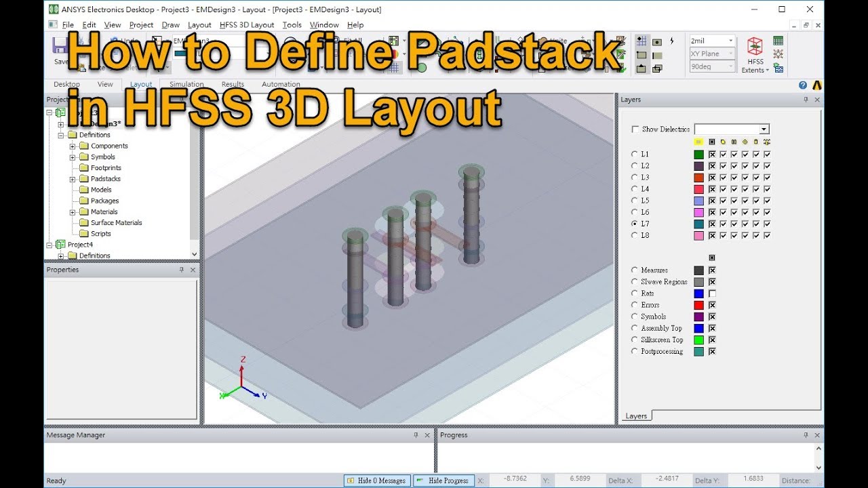868x488 pixels.
Task: Open the Tools menu
Action: tap(292, 25)
